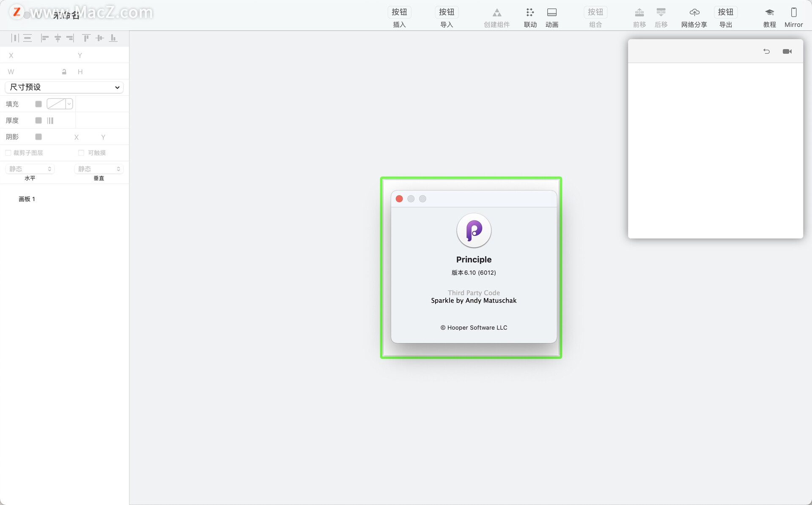Image resolution: width=812 pixels, height=505 pixels.
Task: Enable the 厚度 stroke checkbox
Action: click(38, 121)
